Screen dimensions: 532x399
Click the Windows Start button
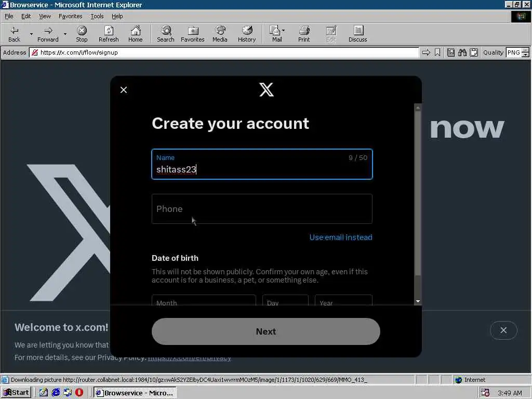coord(16,393)
